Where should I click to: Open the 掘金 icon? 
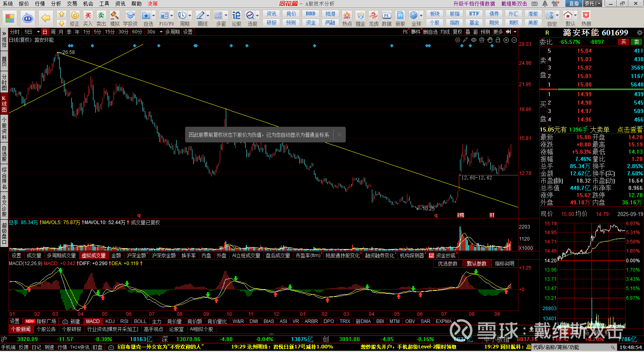pos(360,15)
